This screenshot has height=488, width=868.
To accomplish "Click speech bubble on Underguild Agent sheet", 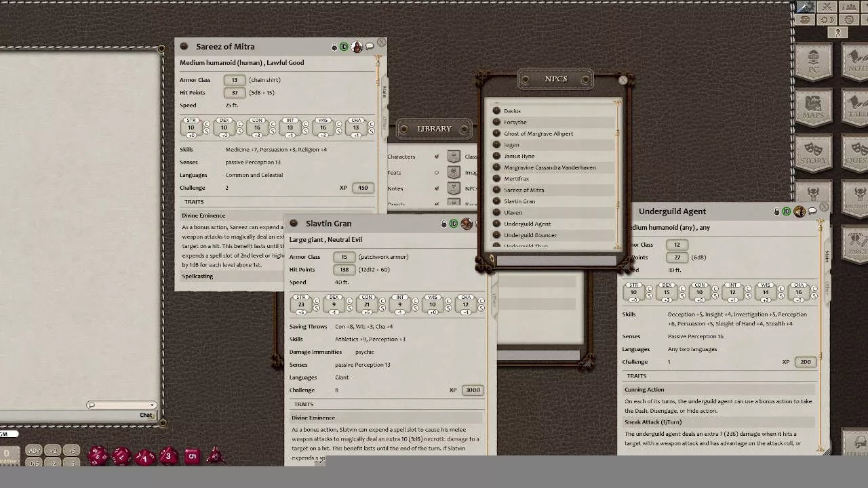I will [x=812, y=211].
